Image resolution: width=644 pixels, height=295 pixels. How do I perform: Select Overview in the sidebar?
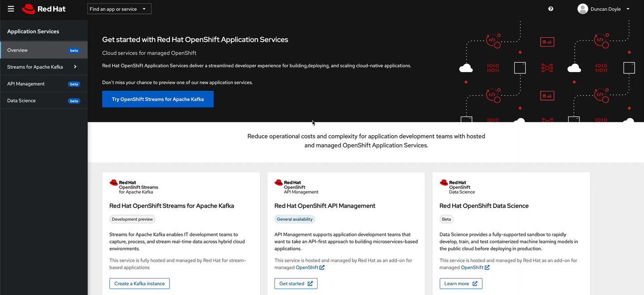(x=44, y=50)
